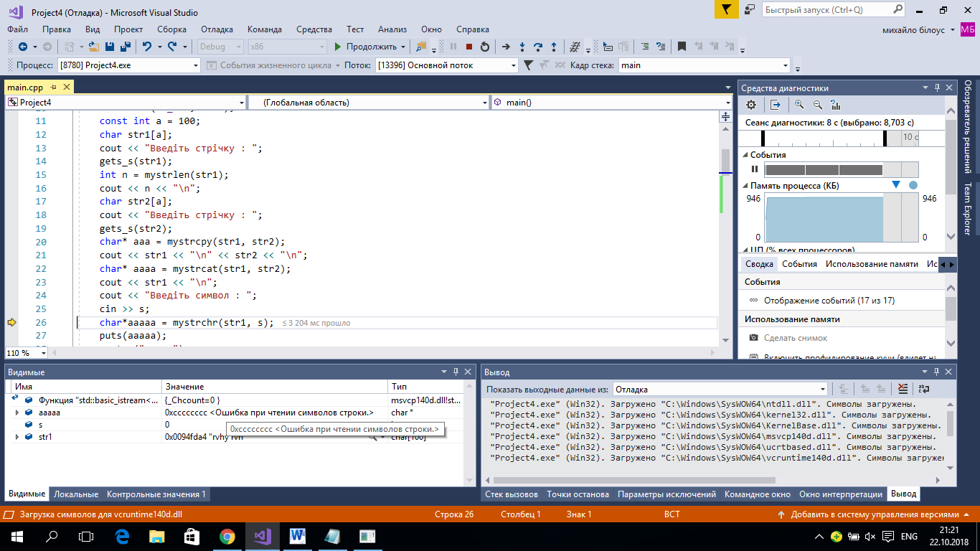
Task: Click the Отображение событий link
Action: (x=829, y=301)
